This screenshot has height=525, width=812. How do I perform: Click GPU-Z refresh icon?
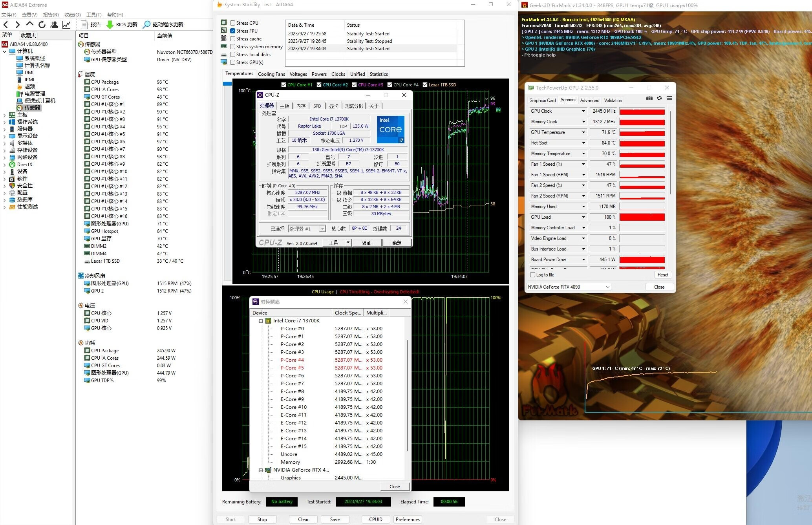(x=660, y=98)
